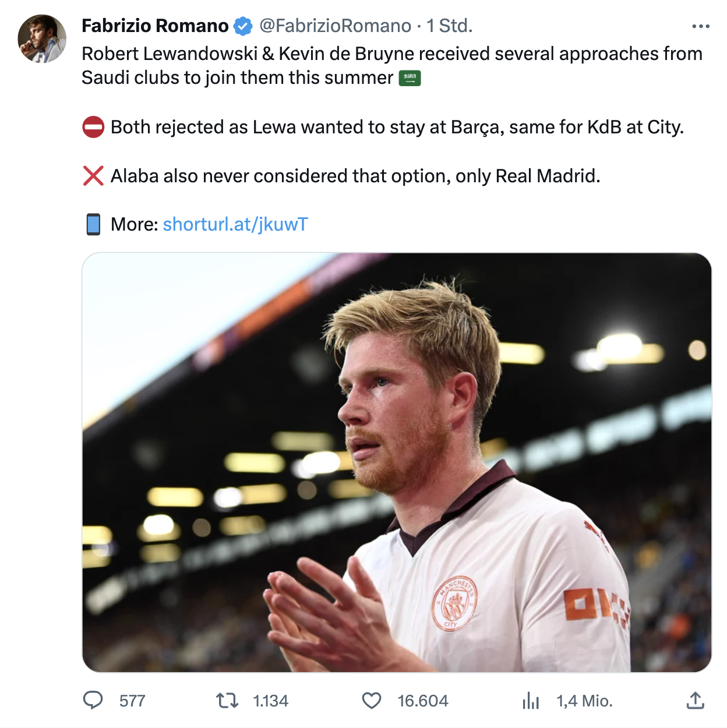
Task: Click the retweet arrows icon
Action: click(x=227, y=700)
